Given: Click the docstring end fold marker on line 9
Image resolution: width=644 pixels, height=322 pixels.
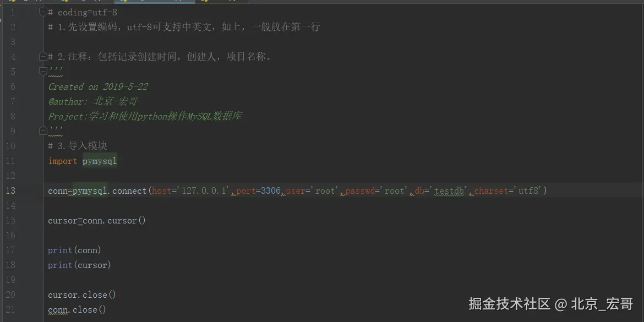Looking at the screenshot, I should [x=43, y=131].
